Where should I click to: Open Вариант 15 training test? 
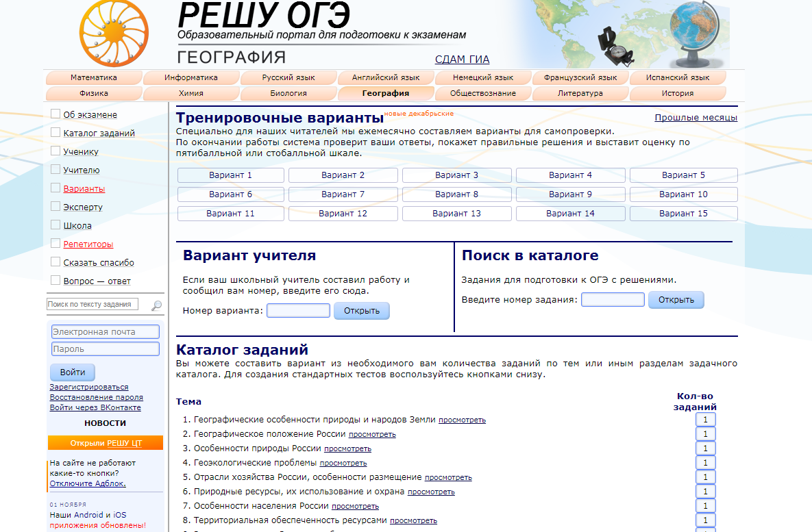683,213
